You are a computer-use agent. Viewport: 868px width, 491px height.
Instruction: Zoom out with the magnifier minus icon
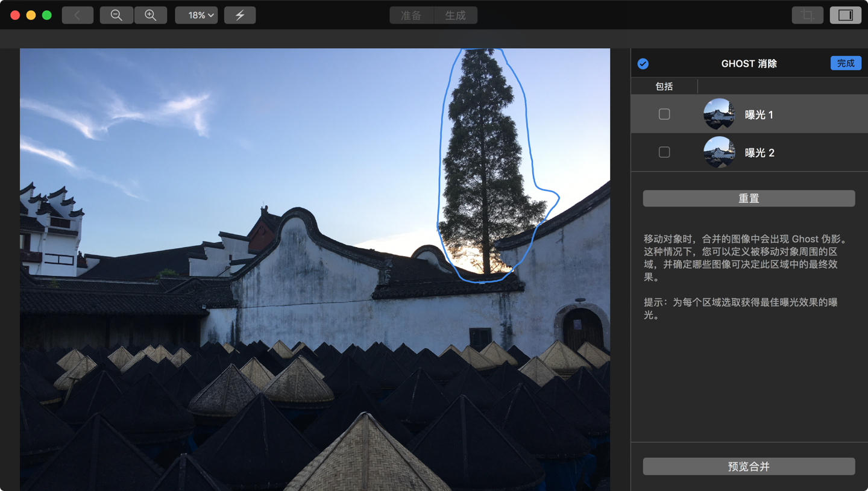[116, 15]
